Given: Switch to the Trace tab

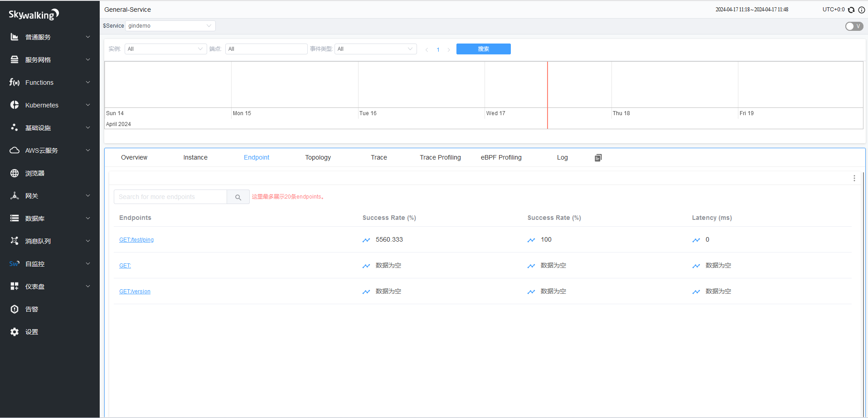Looking at the screenshot, I should [379, 157].
